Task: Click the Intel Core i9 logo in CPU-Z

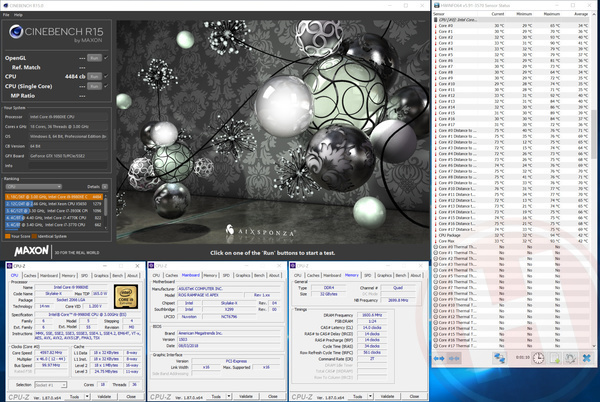Action: (x=126, y=296)
